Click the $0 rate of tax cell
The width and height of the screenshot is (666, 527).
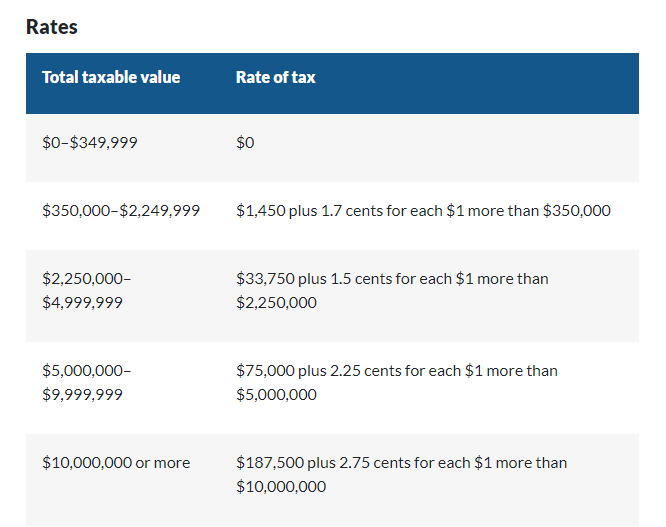pos(245,142)
